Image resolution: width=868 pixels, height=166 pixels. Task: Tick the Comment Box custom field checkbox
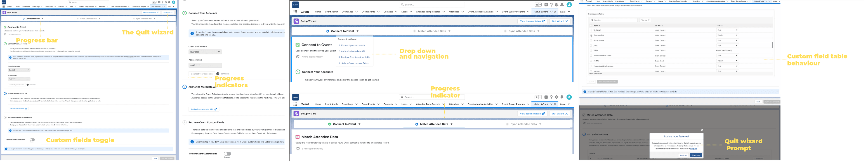(x=591, y=35)
